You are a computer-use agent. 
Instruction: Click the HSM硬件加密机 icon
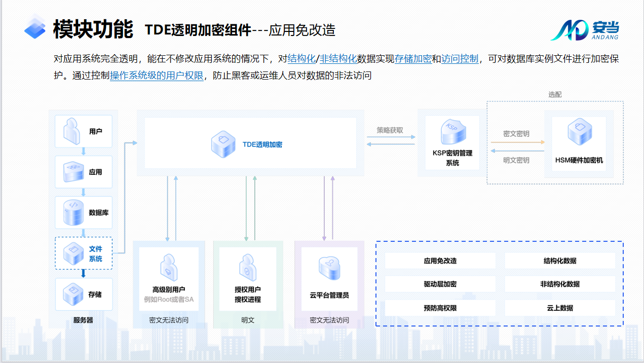coord(579,134)
